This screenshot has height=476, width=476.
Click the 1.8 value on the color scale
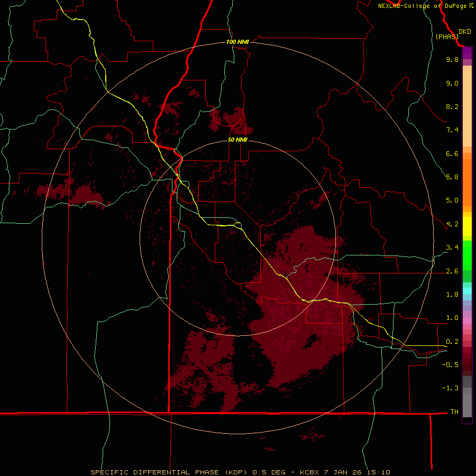coord(452,295)
